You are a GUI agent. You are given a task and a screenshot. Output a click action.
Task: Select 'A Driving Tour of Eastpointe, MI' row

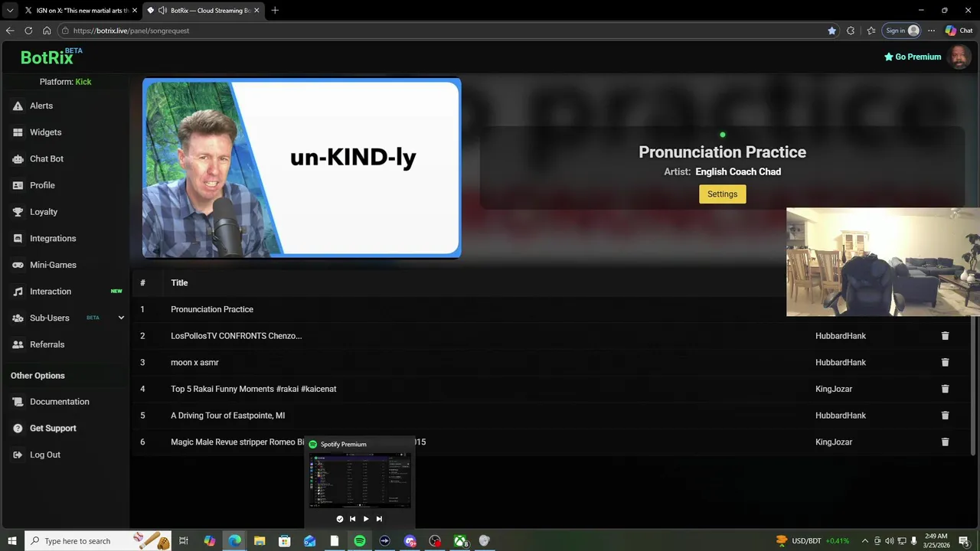point(551,416)
